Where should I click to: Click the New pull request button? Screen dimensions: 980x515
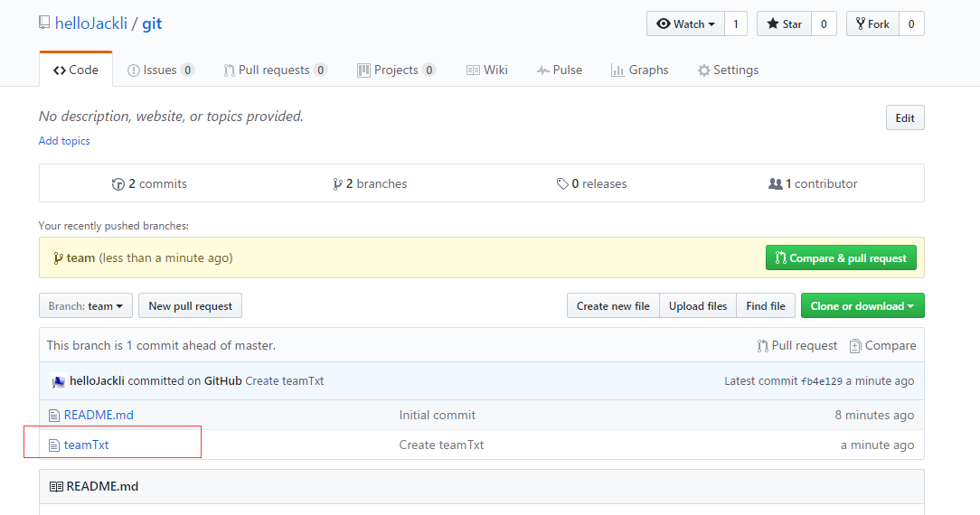tap(190, 306)
